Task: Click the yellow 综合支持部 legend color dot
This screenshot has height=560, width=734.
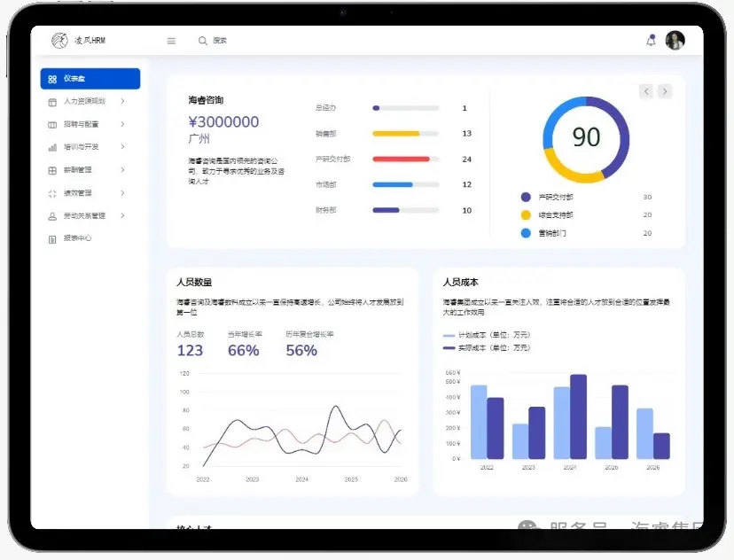Action: coord(526,214)
